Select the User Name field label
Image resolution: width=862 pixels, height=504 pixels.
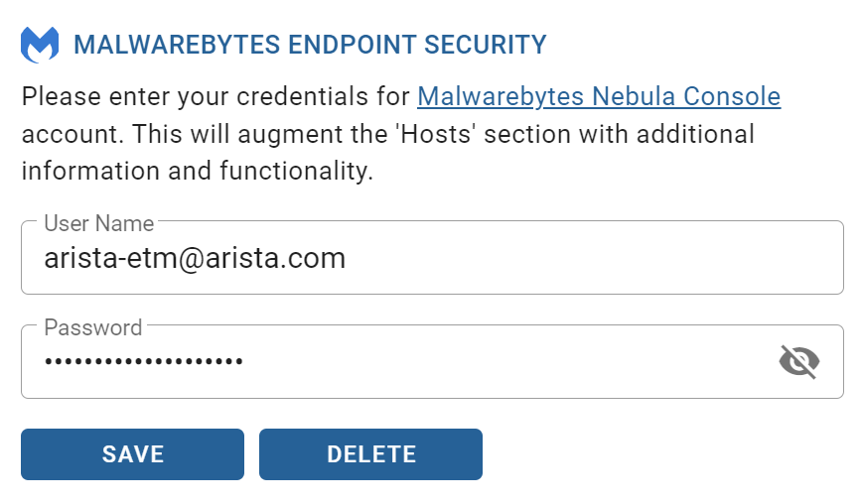99,223
